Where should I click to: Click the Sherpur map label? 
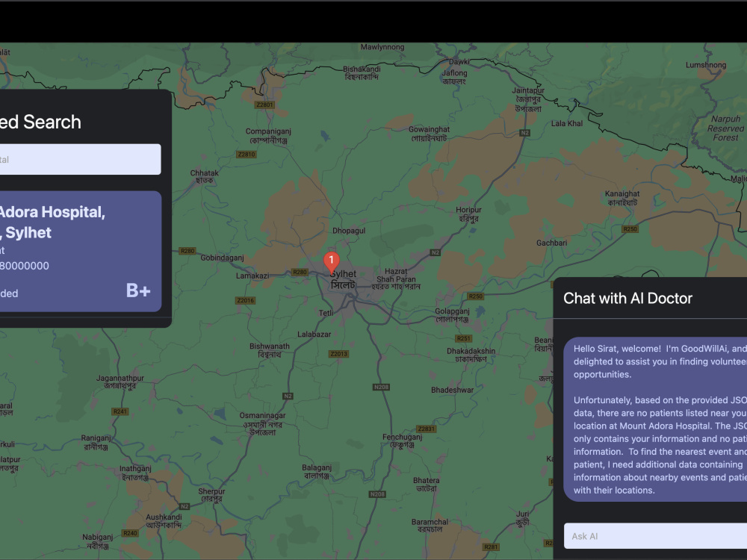[x=211, y=495]
